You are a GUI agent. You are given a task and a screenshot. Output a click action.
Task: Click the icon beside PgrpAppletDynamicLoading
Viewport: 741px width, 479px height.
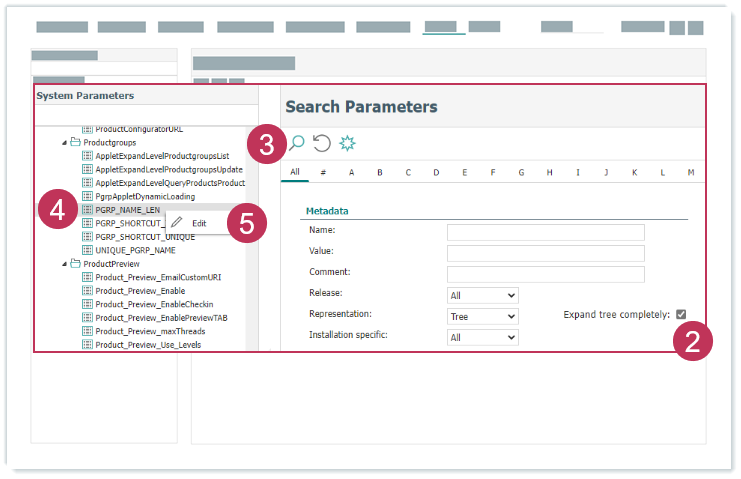[x=87, y=197]
